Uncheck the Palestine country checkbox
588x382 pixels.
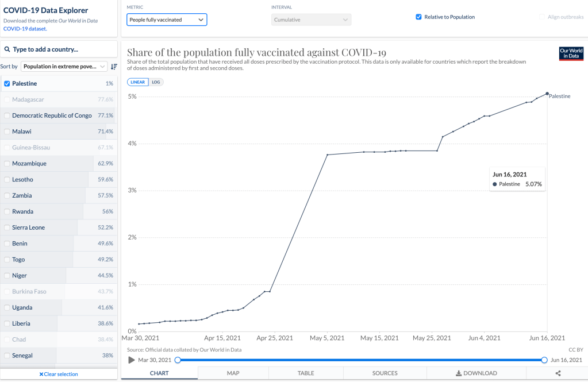(7, 83)
